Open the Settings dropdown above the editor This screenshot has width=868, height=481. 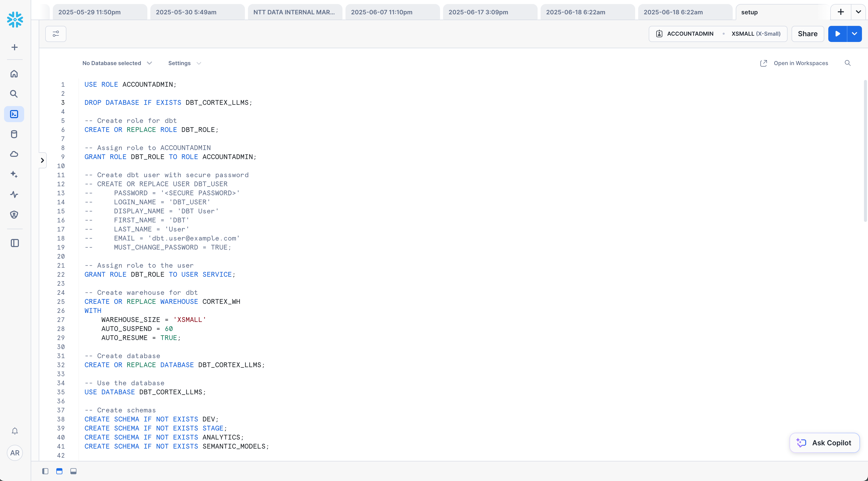point(184,63)
